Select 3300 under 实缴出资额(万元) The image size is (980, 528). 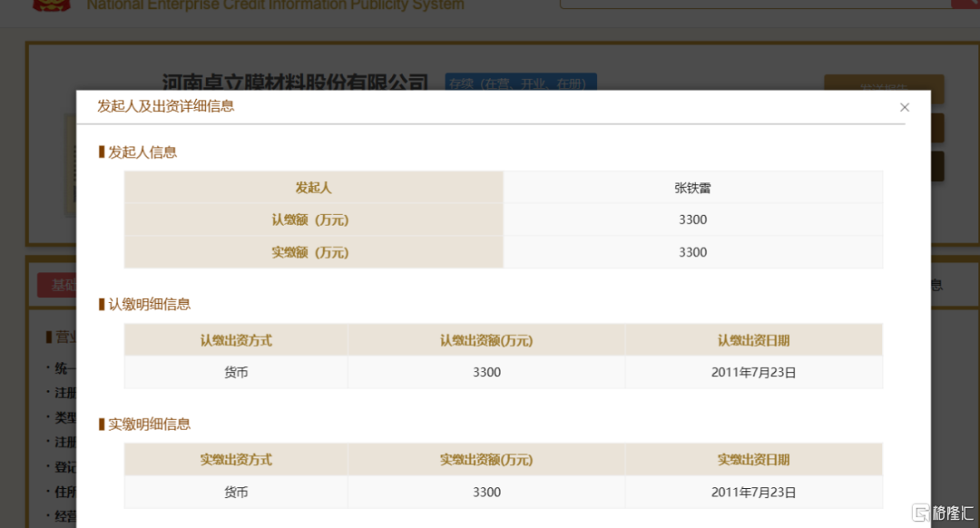coord(486,493)
